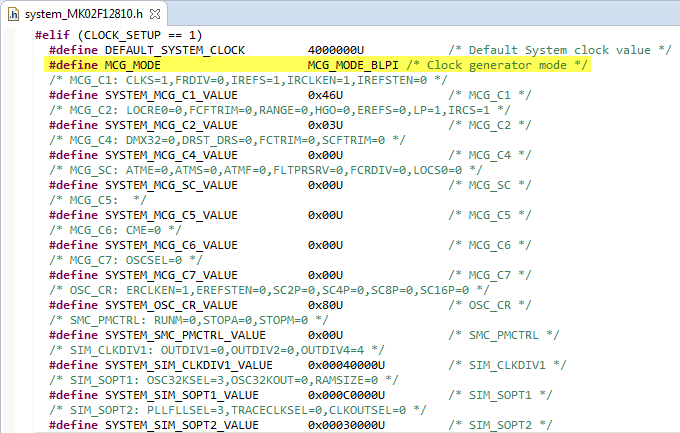Click the value 0x80U
The height and width of the screenshot is (433, 680).
(x=325, y=305)
